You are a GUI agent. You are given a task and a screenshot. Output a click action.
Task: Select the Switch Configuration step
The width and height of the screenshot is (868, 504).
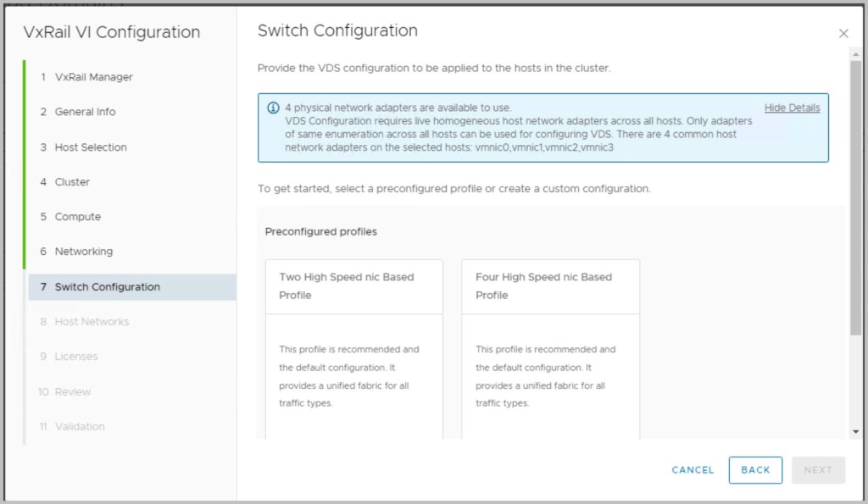pos(107,287)
